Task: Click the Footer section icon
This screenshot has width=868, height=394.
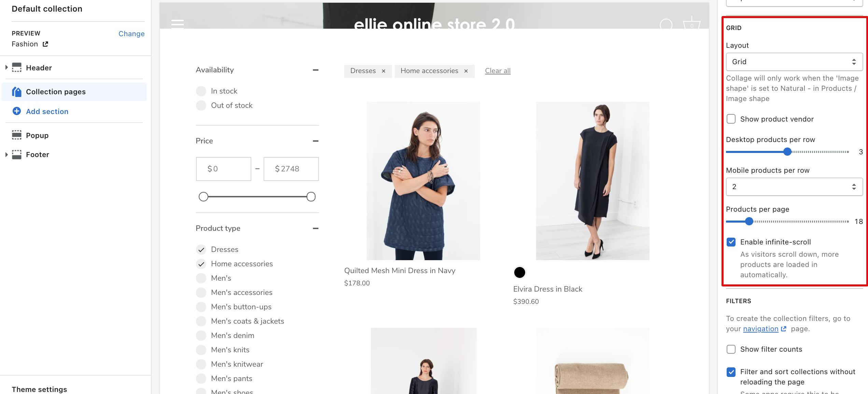Action: pyautogui.click(x=16, y=154)
